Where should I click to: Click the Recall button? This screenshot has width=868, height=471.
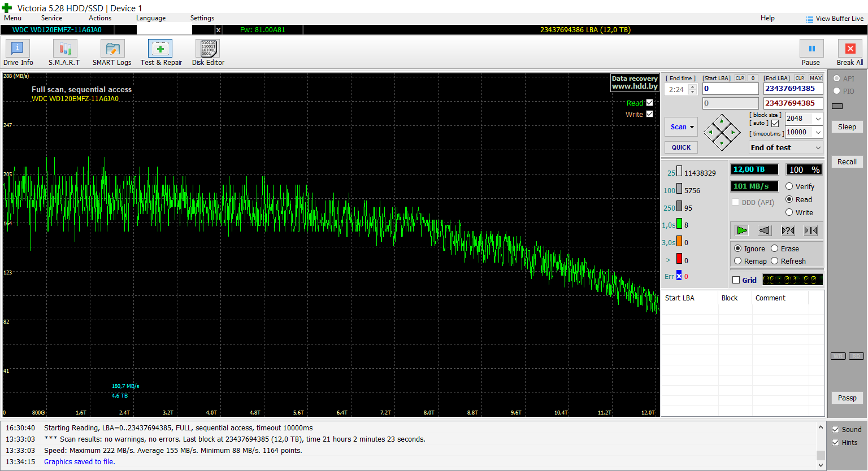847,162
